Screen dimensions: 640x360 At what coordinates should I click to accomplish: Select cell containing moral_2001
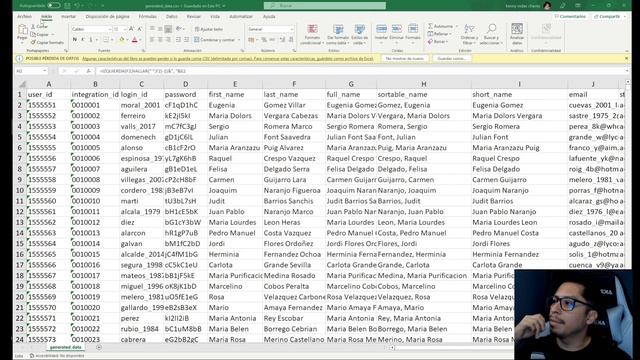tap(141, 105)
